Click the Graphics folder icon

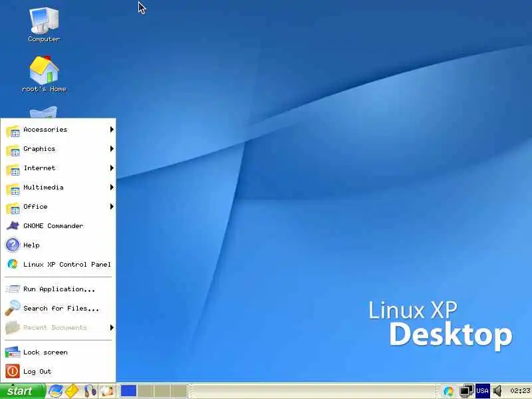point(13,150)
